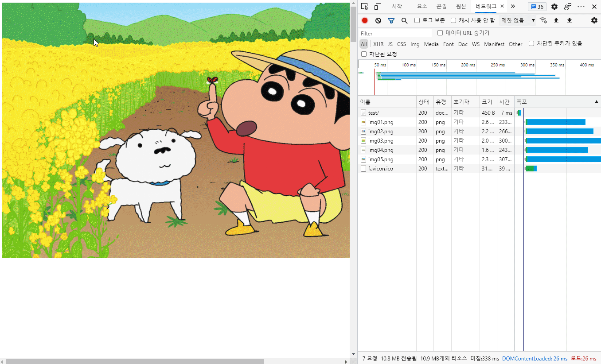This screenshot has width=601, height=364.
Task: Click the page horizontal scrollbar thumb
Action: 135,361
